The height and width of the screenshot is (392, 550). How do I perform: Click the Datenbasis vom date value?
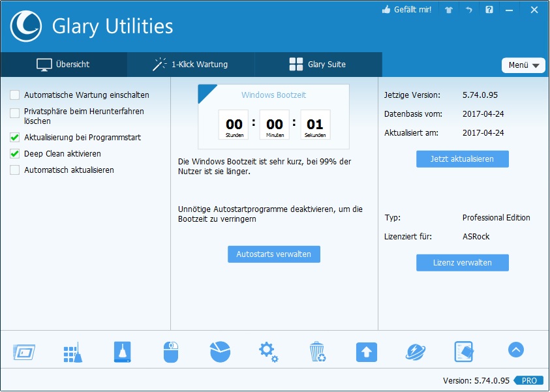483,114
